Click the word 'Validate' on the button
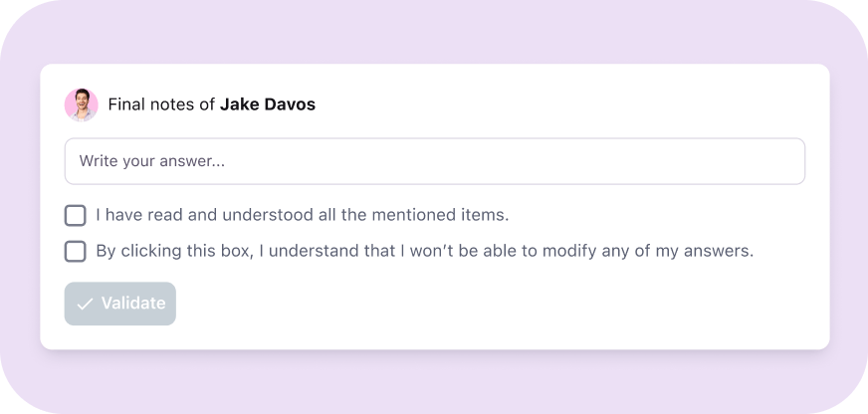This screenshot has width=868, height=414. [133, 304]
